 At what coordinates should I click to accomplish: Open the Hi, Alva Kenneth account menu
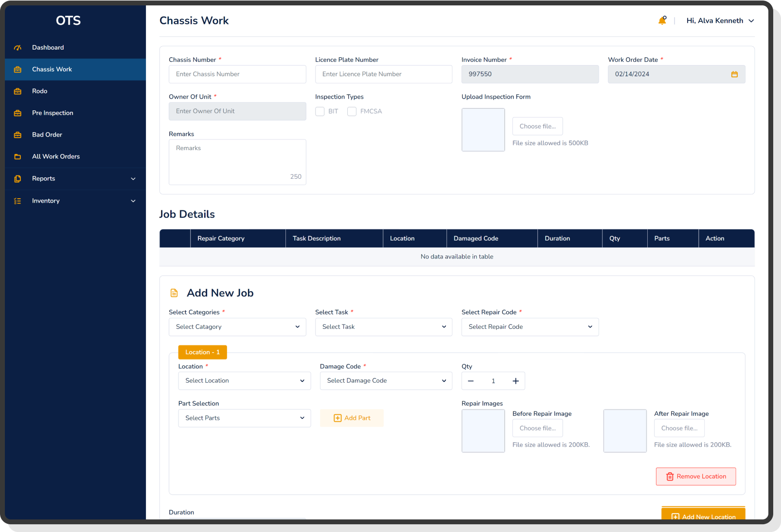[x=720, y=20]
